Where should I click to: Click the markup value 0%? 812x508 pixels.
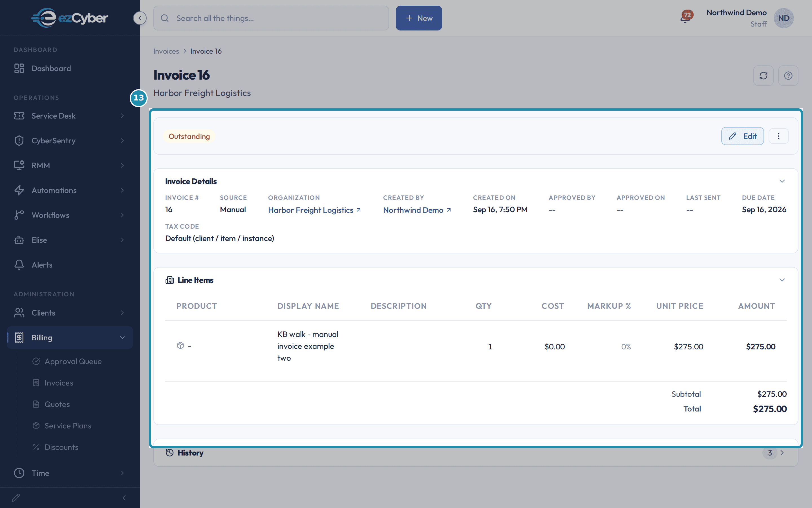(x=626, y=346)
